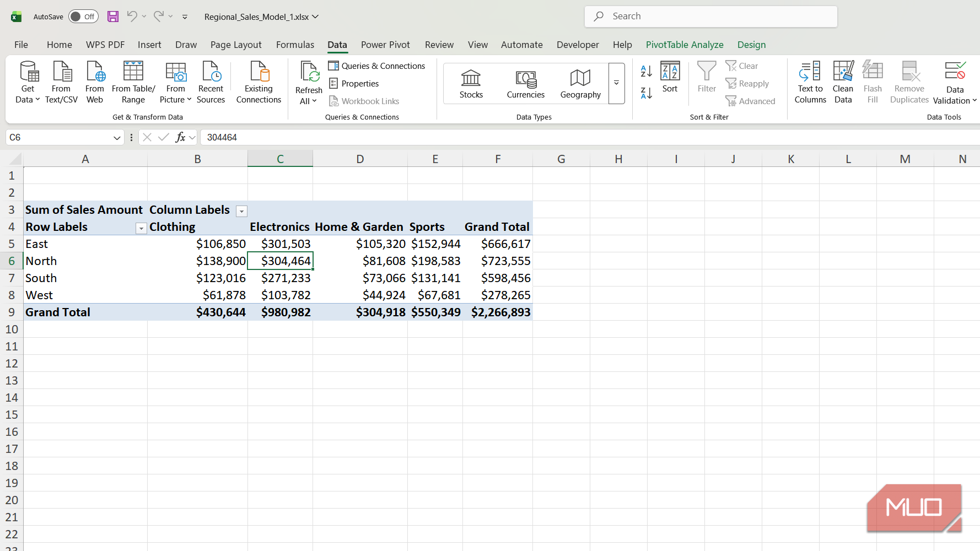980x551 pixels.
Task: Sort Z to A descending
Action: point(647,93)
